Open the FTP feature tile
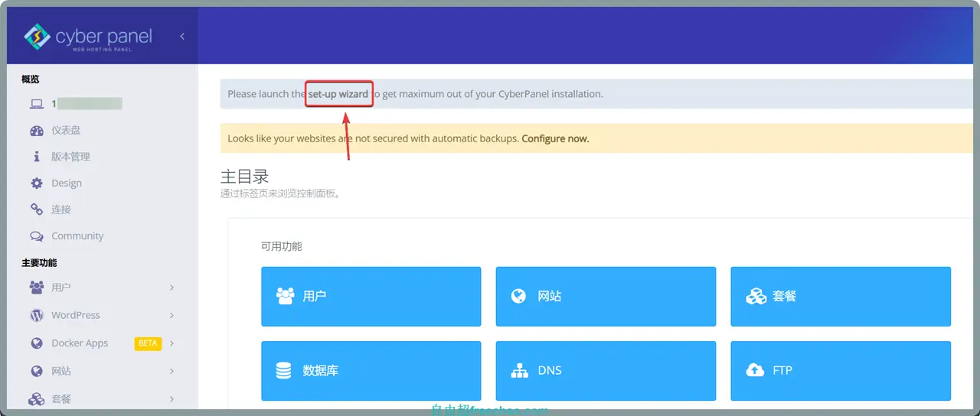Viewport: 980px width, 416px height. point(841,371)
